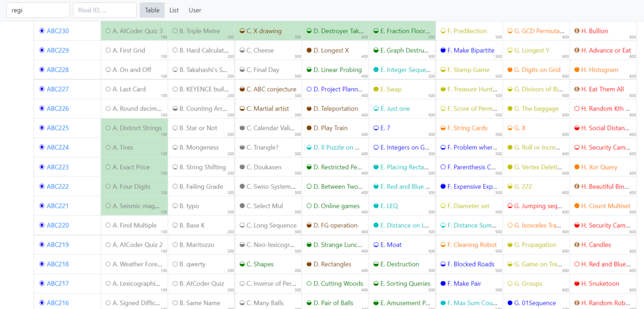Open contest ABC230 link
The width and height of the screenshot is (644, 309).
click(57, 31)
